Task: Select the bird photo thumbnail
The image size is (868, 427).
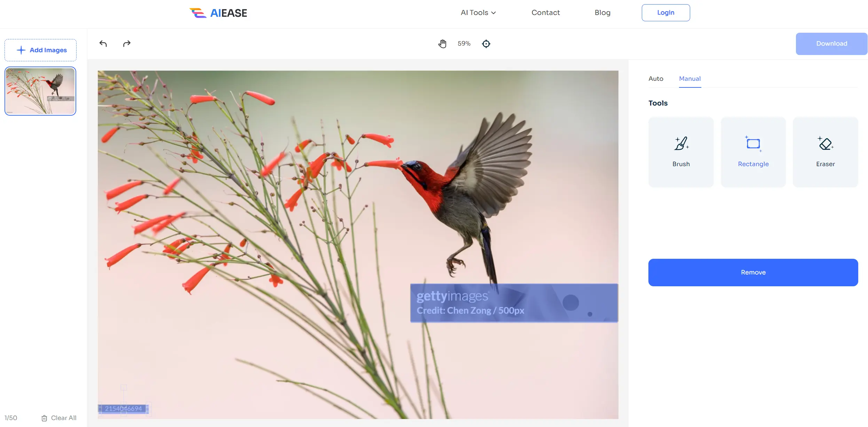Action: pos(40,91)
